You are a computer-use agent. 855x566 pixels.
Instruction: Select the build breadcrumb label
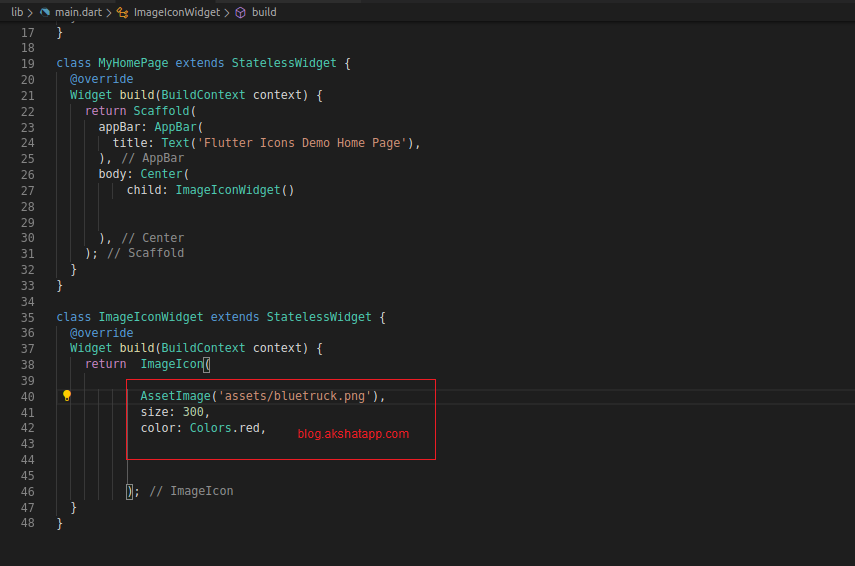pyautogui.click(x=264, y=12)
